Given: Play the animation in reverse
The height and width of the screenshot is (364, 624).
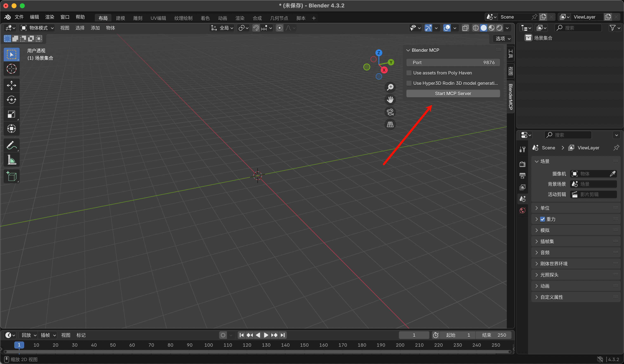Looking at the screenshot, I should click(x=258, y=335).
